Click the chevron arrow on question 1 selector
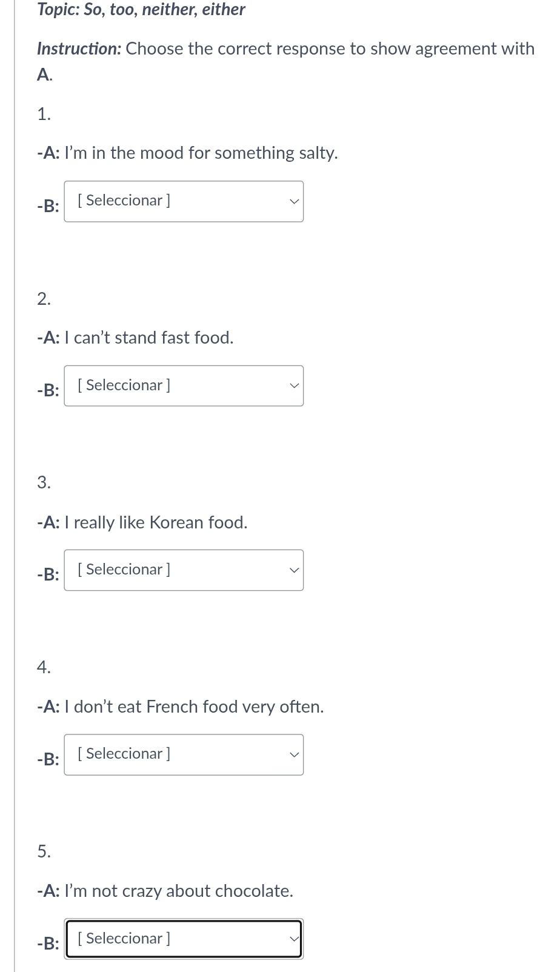Screen dimensions: 560x972 294,201
